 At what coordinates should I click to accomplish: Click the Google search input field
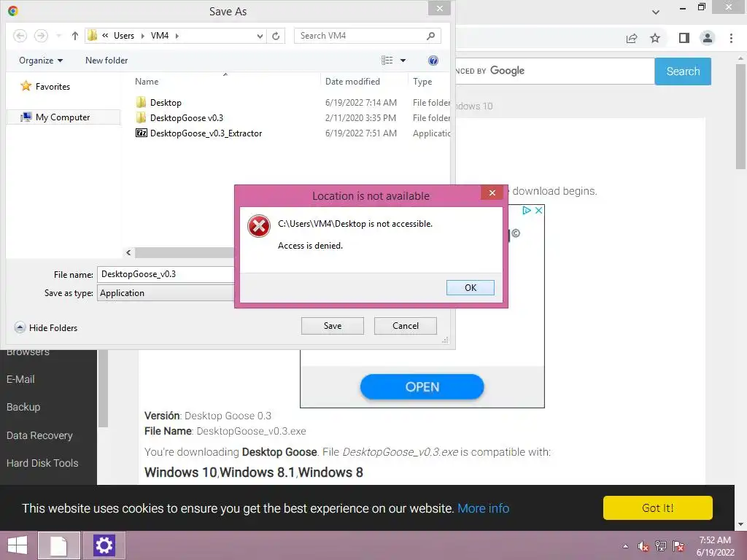(x=555, y=71)
